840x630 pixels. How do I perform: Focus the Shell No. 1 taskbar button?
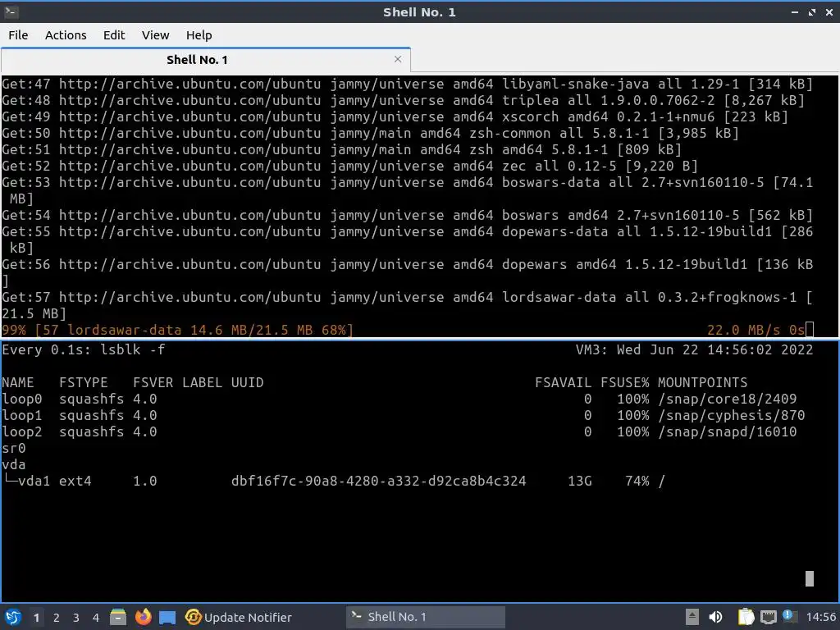click(426, 617)
